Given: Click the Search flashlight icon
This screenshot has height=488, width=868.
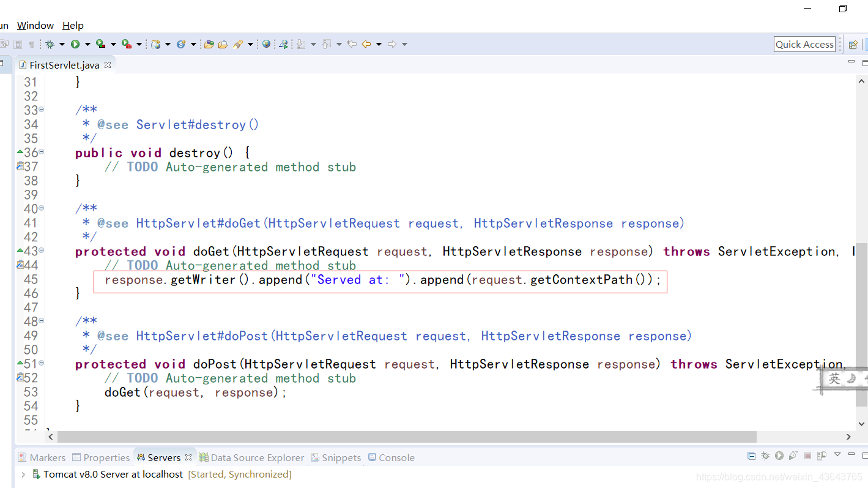Looking at the screenshot, I should [x=238, y=44].
